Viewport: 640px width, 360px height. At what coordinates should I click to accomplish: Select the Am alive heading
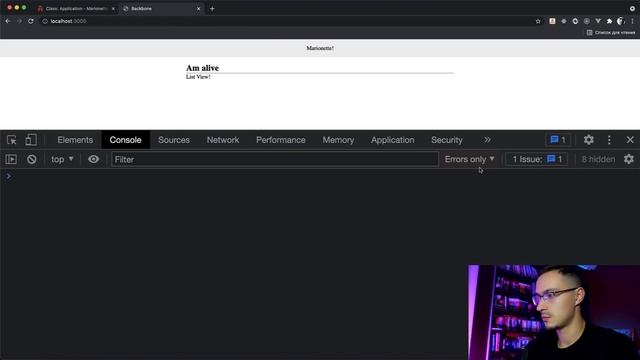(x=202, y=68)
